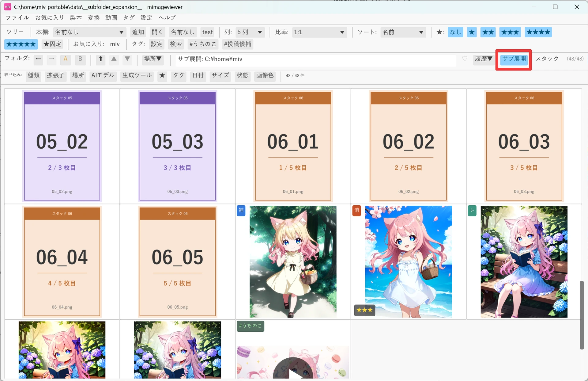Viewport: 588px width, 381px height.
Task: Toggle the ★固定 pin button
Action: pos(52,44)
